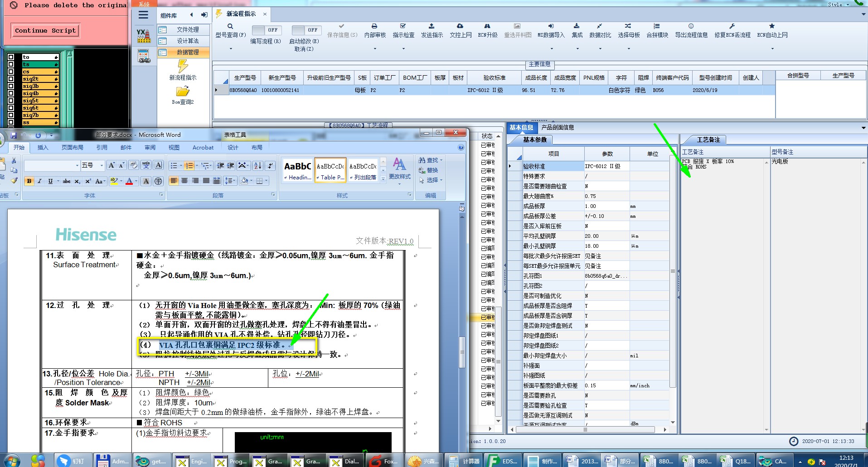Open 设计算法 in component library
Viewport: 868px width, 467px height.
point(184,41)
